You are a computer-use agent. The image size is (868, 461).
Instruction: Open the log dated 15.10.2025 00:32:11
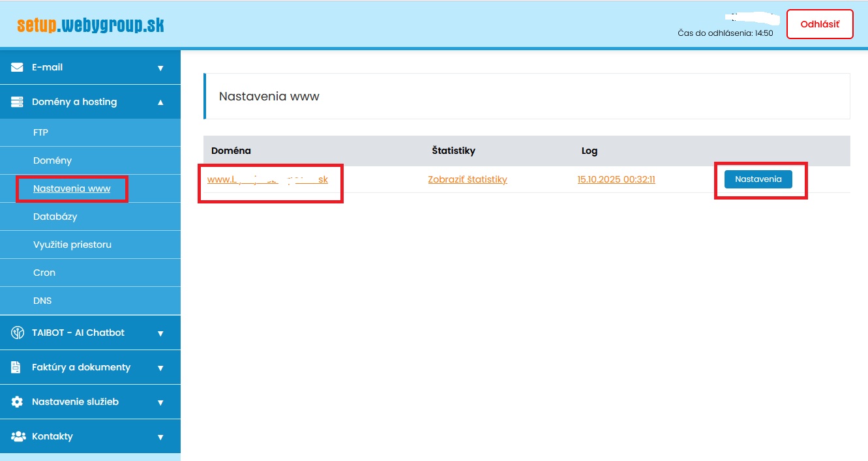click(x=616, y=179)
